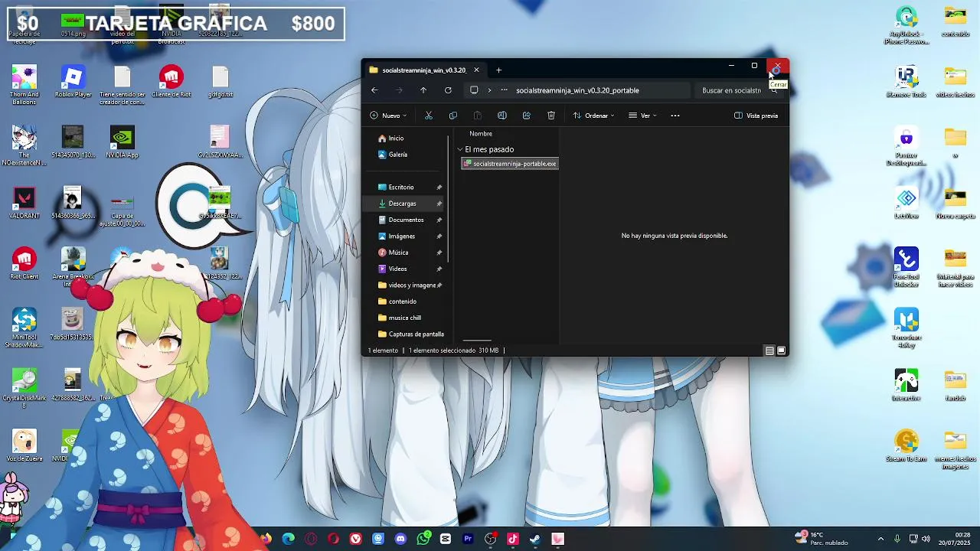This screenshot has height=551, width=980.
Task: Select the Cliente de Riot desktop icon
Action: [x=171, y=83]
